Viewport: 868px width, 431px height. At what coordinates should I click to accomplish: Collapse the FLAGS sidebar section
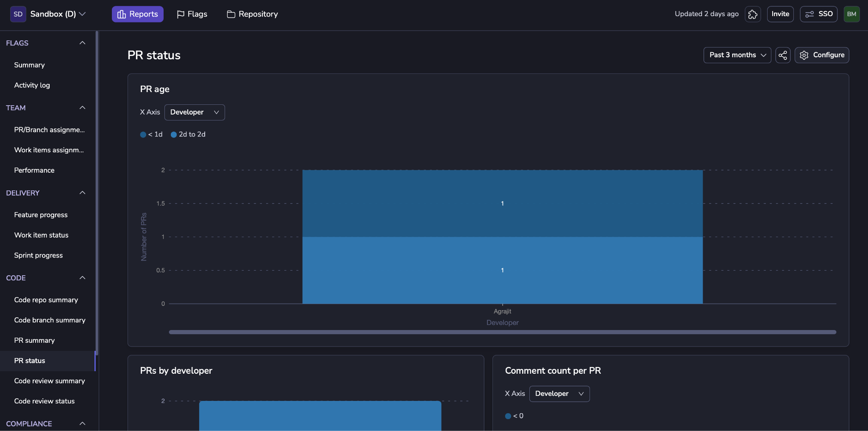(83, 43)
